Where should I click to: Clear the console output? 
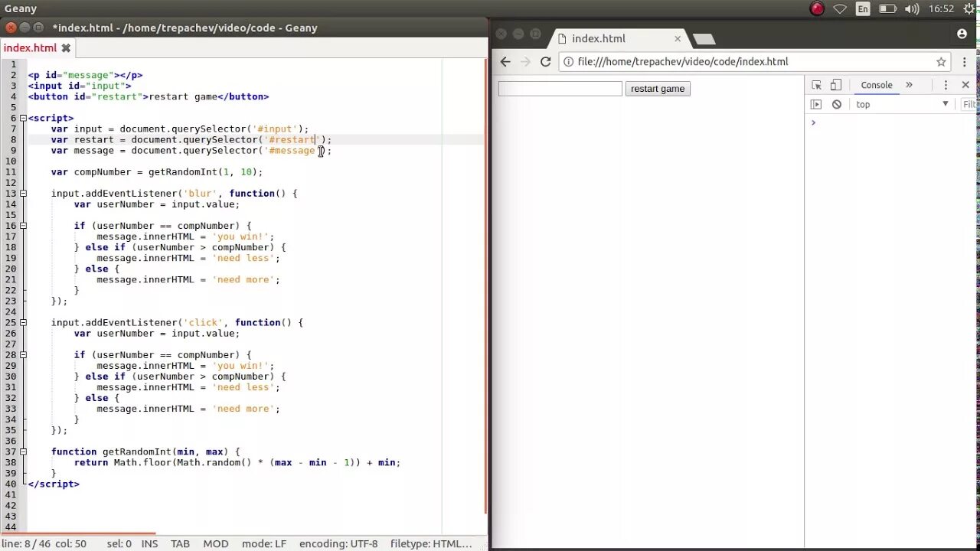(x=837, y=104)
